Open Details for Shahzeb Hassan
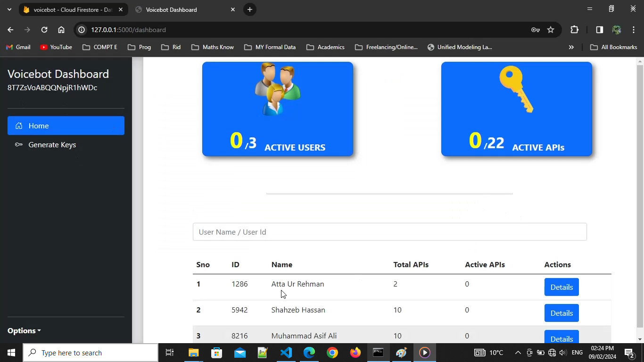This screenshot has width=644, height=362. [x=561, y=313]
